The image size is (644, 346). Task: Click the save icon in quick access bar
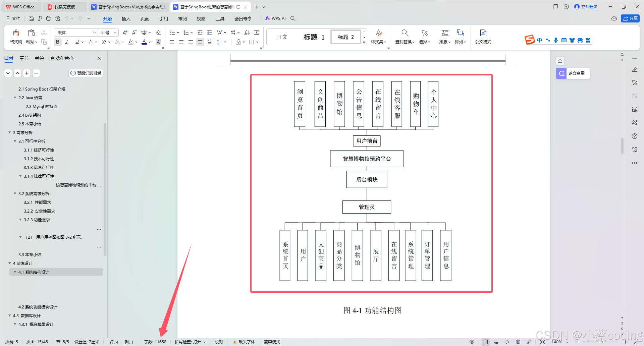[31, 18]
